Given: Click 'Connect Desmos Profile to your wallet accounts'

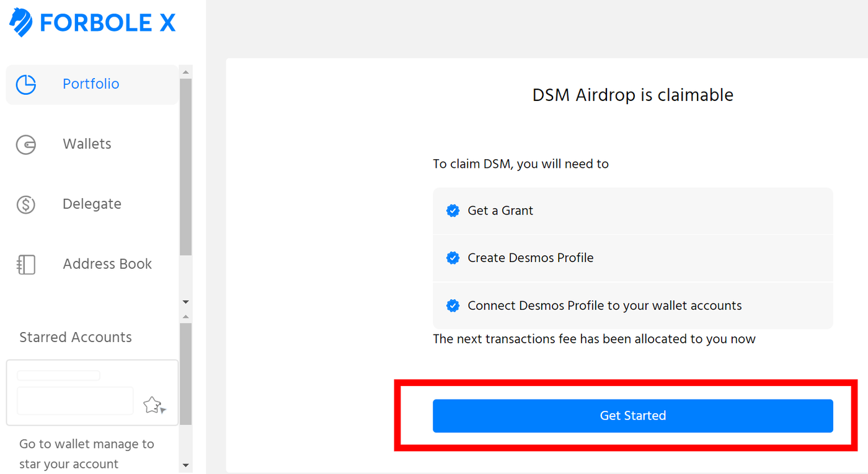Looking at the screenshot, I should point(604,305).
